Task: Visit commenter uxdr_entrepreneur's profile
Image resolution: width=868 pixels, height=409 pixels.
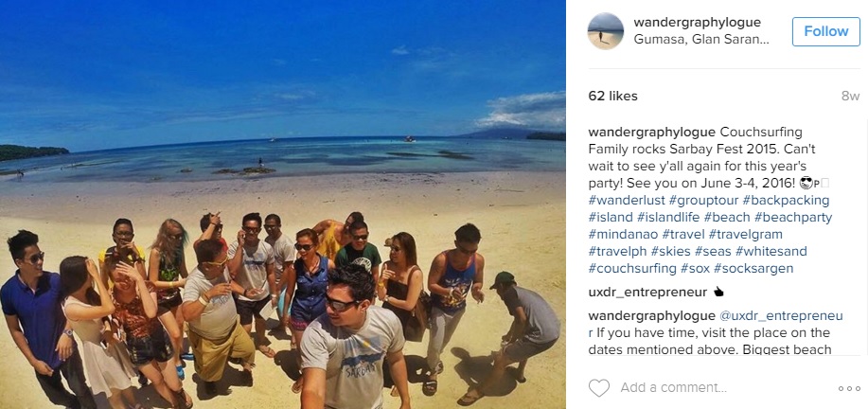Action: (647, 292)
